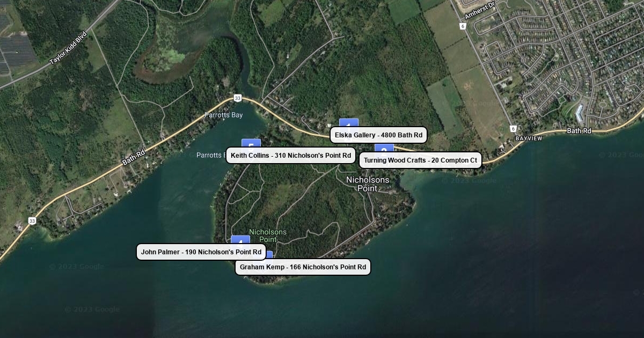Click the BAYVIEW neighborhood label
644x338 pixels.
[529, 138]
